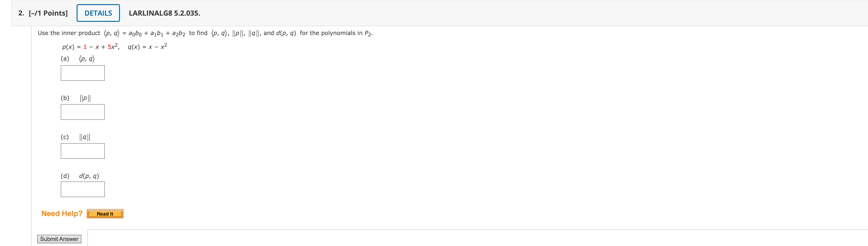
Task: Click the question number 2 header
Action: click(x=20, y=13)
